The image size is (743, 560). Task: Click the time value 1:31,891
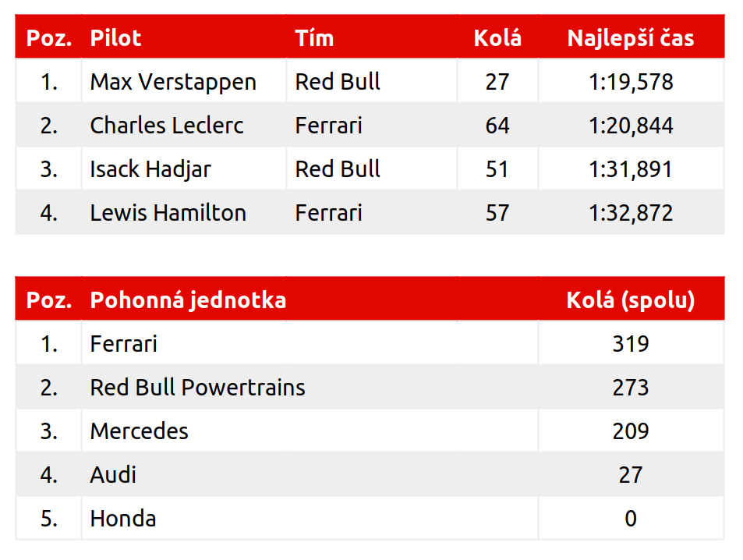tap(630, 169)
